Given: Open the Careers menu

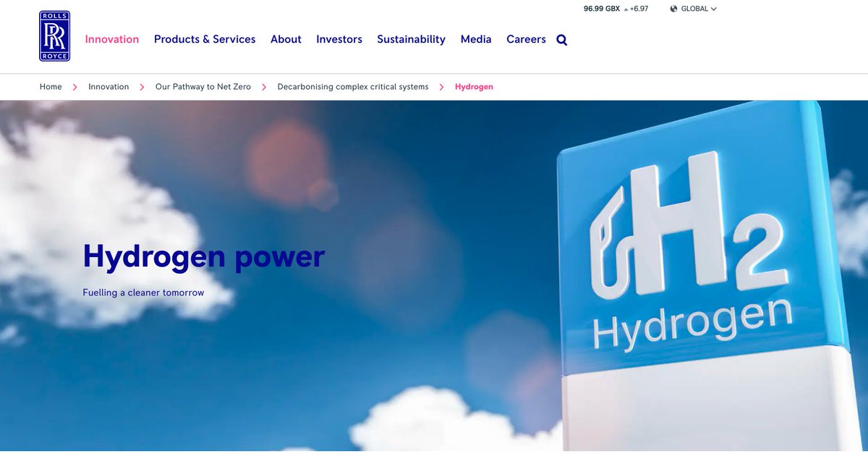Looking at the screenshot, I should coord(526,39).
